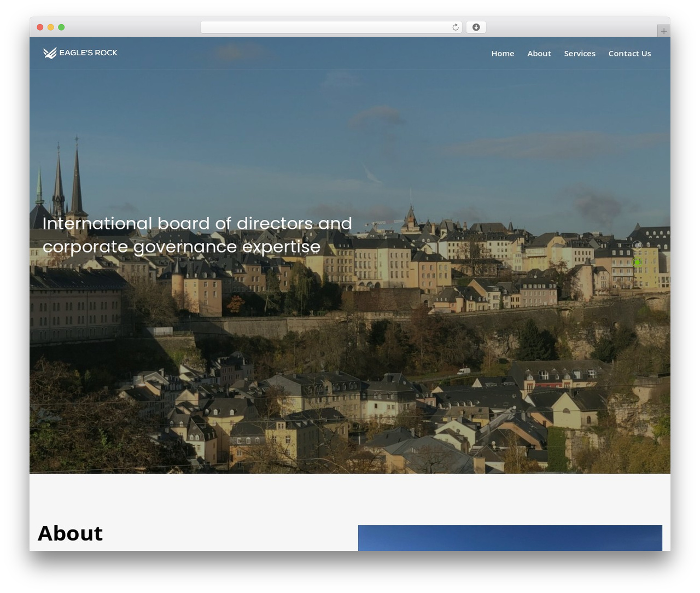Viewport: 700px width, 593px height.
Task: Focus the browser address bar
Action: 331,27
